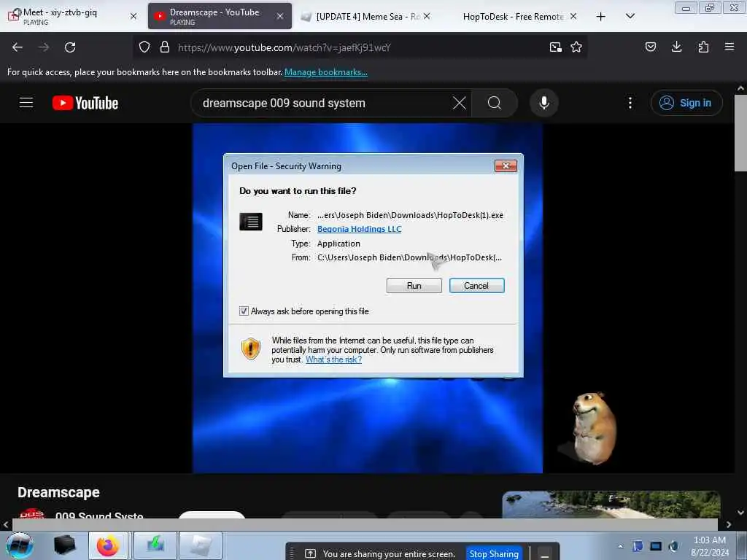Click the Dreamscape video title
The height and width of the screenshot is (560, 747).
(x=58, y=492)
